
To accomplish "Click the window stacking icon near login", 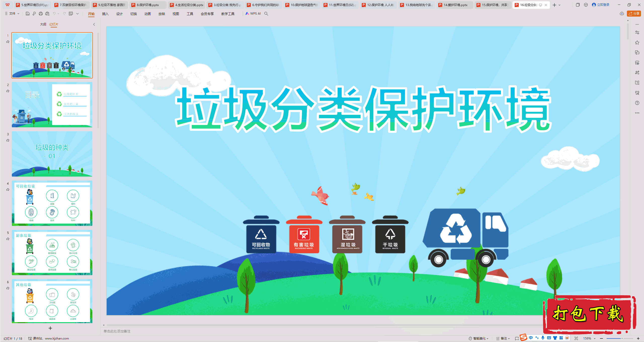I will (x=578, y=5).
